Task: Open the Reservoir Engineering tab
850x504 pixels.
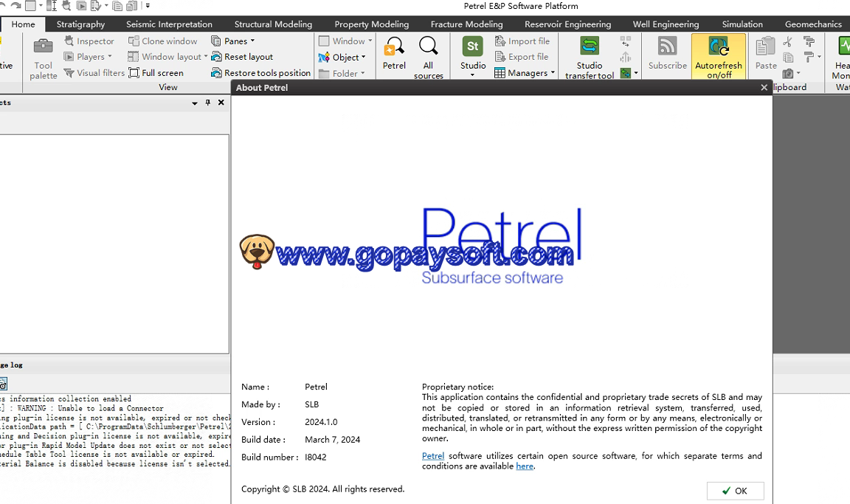Action: 567,24
